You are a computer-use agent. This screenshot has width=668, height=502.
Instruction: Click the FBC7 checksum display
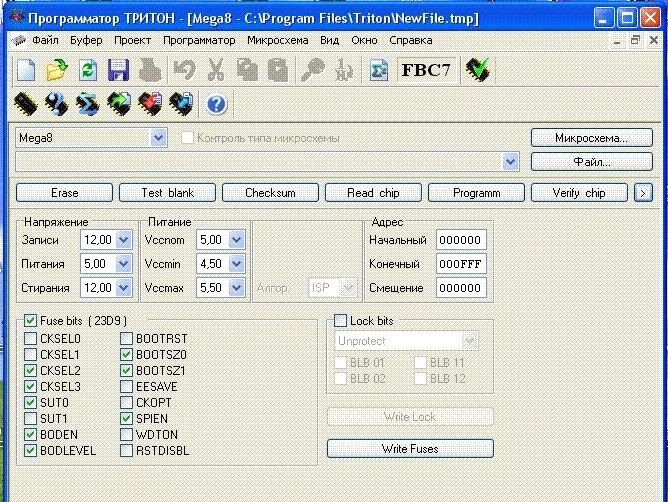tap(426, 70)
